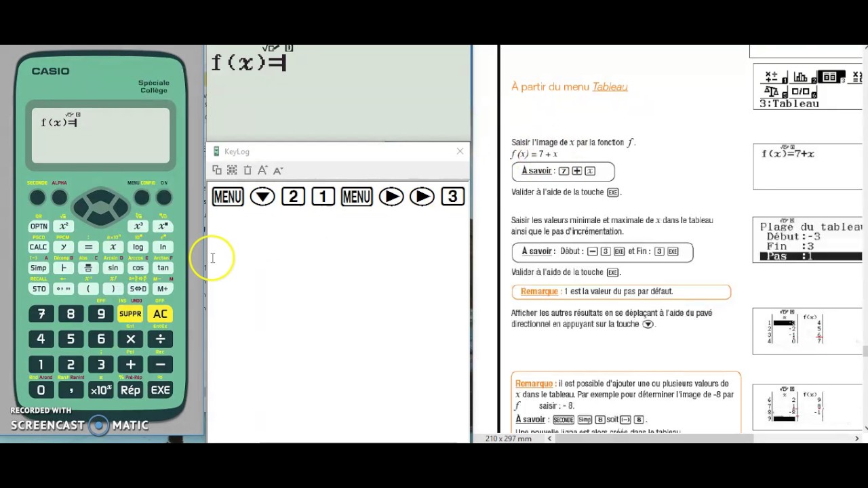The width and height of the screenshot is (868, 488).
Task: Tap the equals sign key
Action: pyautogui.click(x=88, y=247)
